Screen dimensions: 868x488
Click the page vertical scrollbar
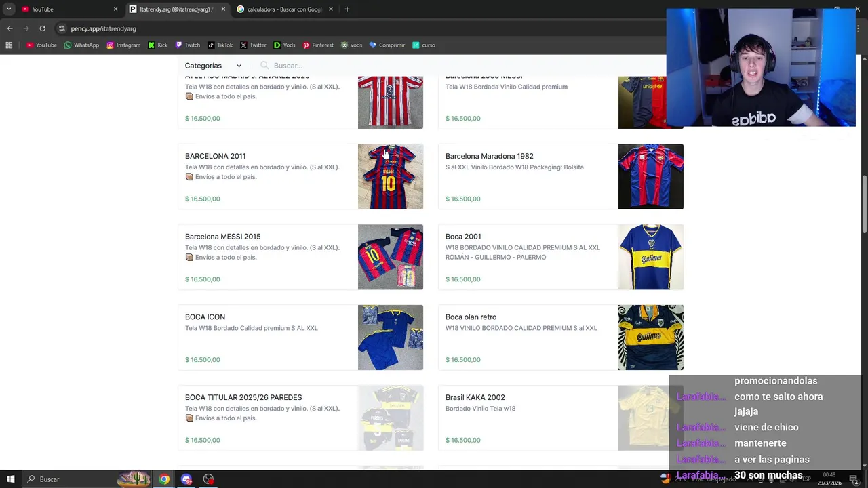[x=864, y=203]
